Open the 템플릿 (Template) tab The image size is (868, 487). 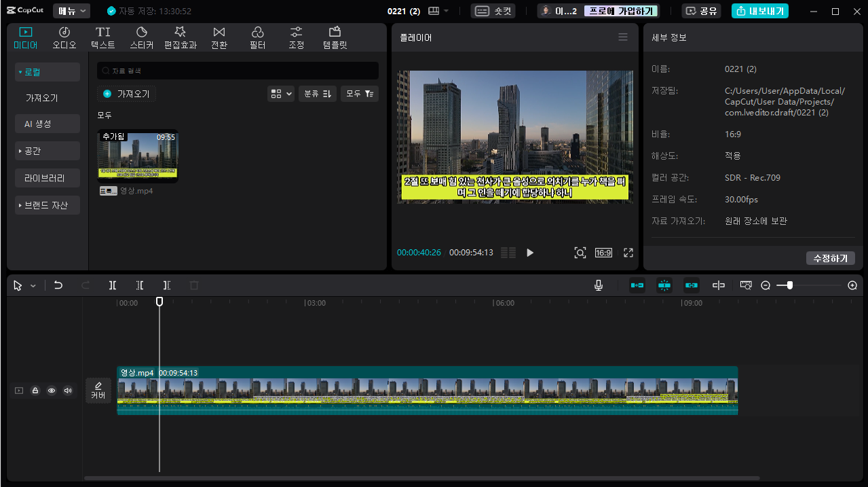tap(335, 38)
